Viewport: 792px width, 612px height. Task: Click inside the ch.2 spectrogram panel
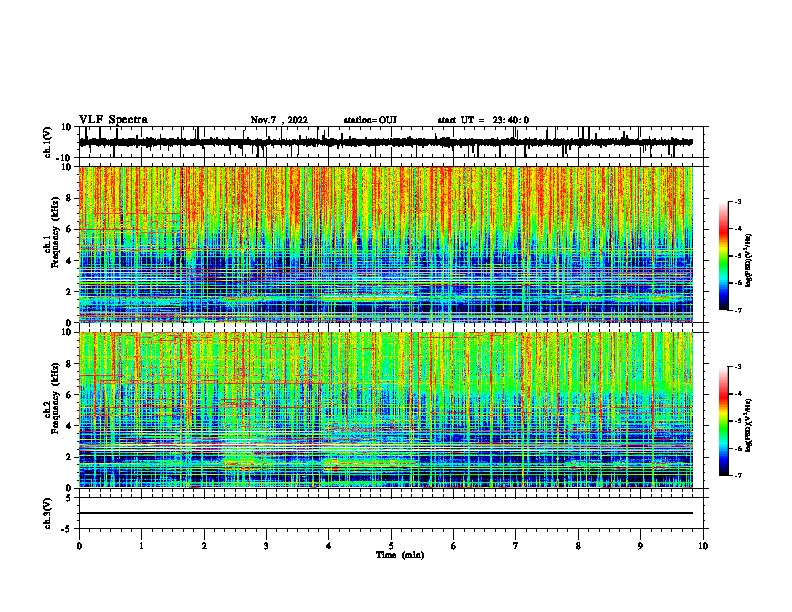pyautogui.click(x=385, y=410)
